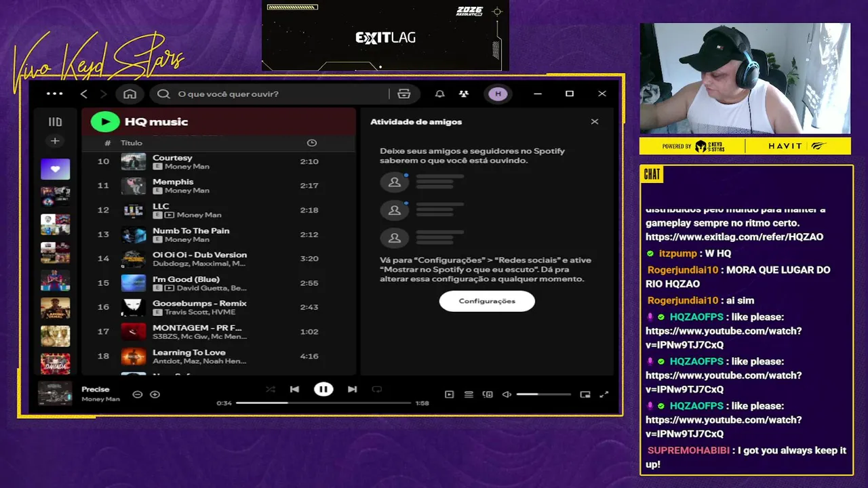Select track Courtesy

coord(172,157)
